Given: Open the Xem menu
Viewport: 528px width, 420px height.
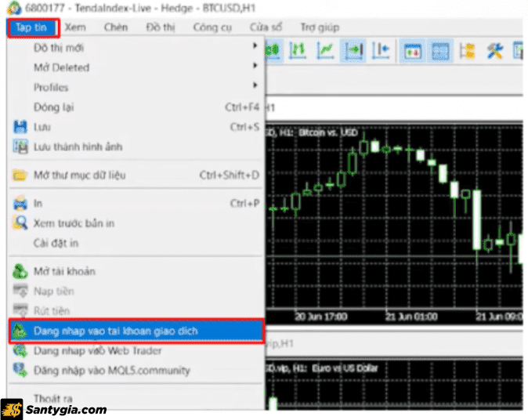Looking at the screenshot, I should [75, 27].
